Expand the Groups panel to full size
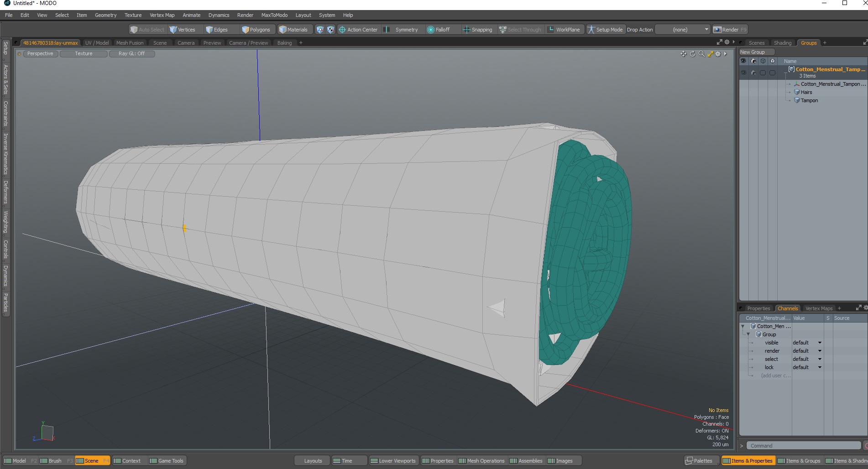This screenshot has height=469, width=868. click(x=865, y=42)
